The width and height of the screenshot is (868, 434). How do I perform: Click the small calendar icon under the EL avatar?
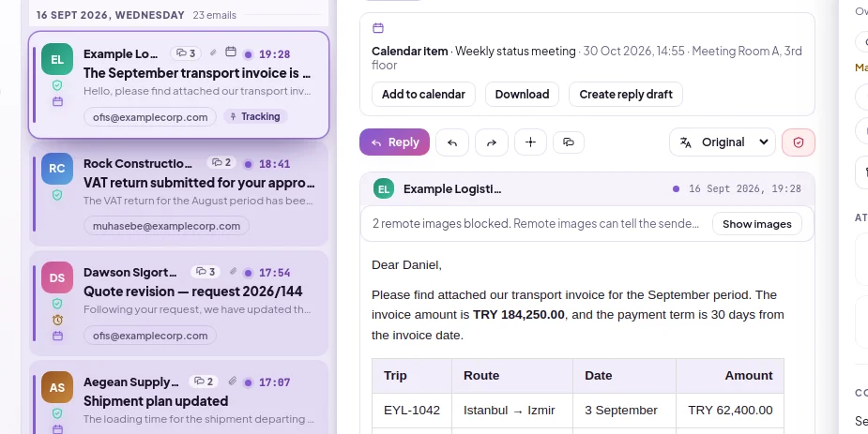(x=57, y=102)
